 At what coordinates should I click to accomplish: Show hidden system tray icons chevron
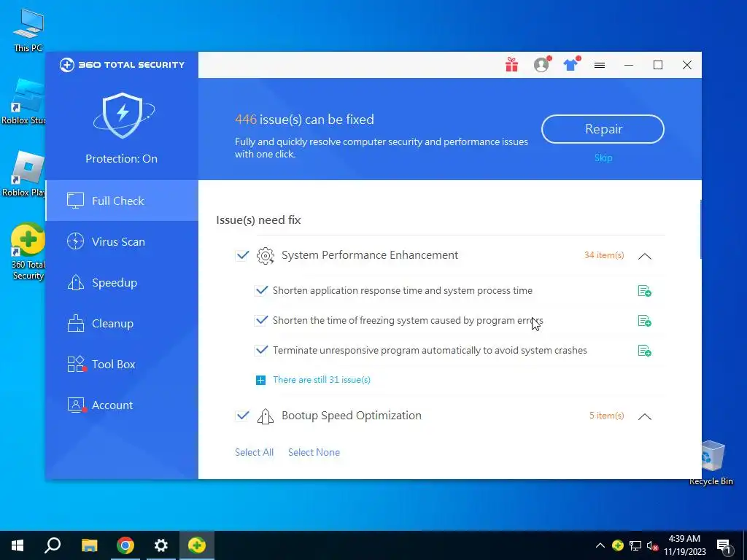(600, 545)
